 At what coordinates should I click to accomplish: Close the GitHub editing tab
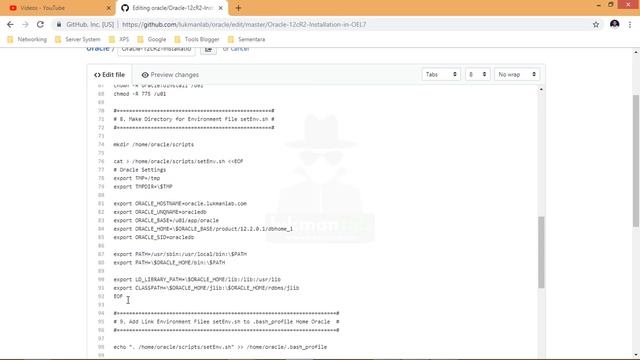click(x=221, y=8)
